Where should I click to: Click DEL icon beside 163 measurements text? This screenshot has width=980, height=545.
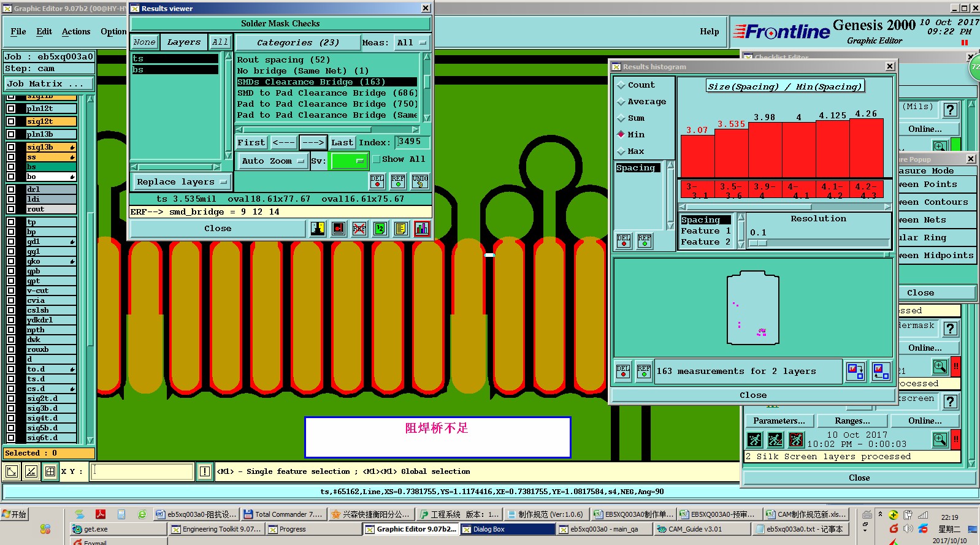(x=623, y=372)
